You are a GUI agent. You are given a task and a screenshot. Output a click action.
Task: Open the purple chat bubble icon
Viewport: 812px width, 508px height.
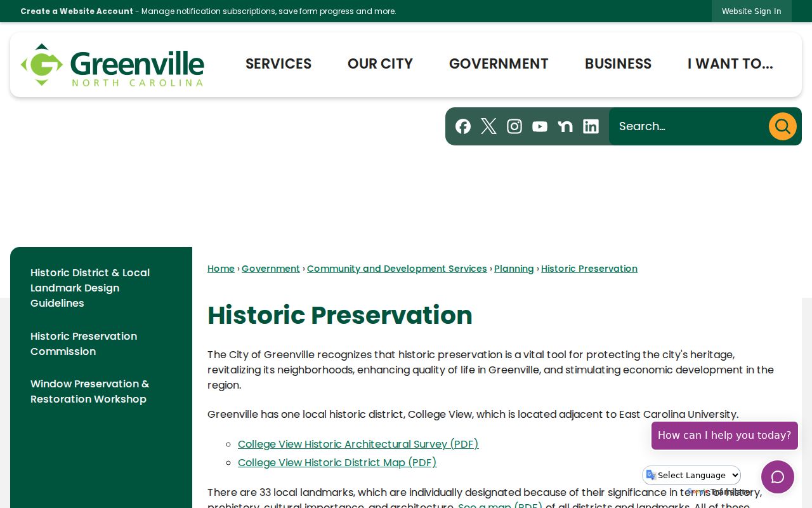(x=778, y=477)
